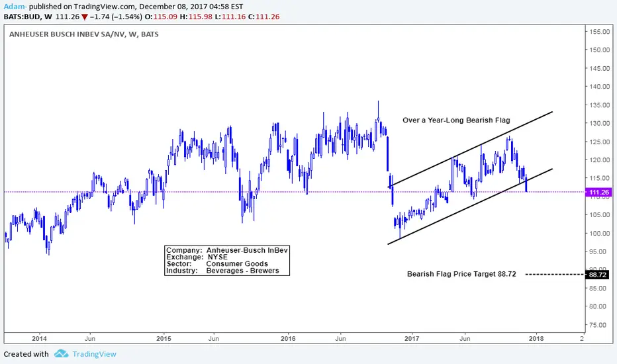The width and height of the screenshot is (617, 364).
Task: Click the 140.00 price axis label
Action: click(x=600, y=87)
